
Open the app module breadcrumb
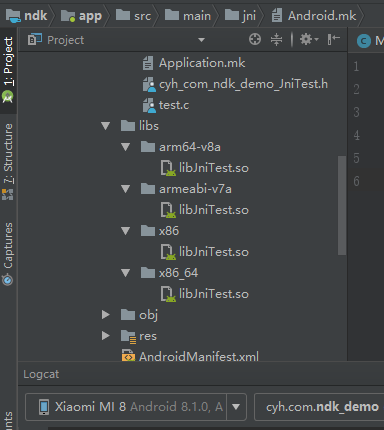pyautogui.click(x=81, y=16)
